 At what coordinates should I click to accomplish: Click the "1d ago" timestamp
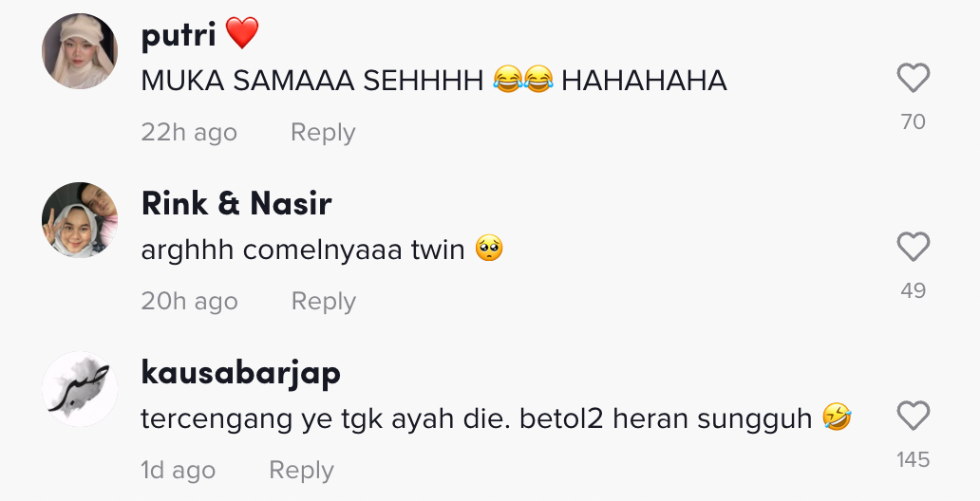tap(178, 471)
